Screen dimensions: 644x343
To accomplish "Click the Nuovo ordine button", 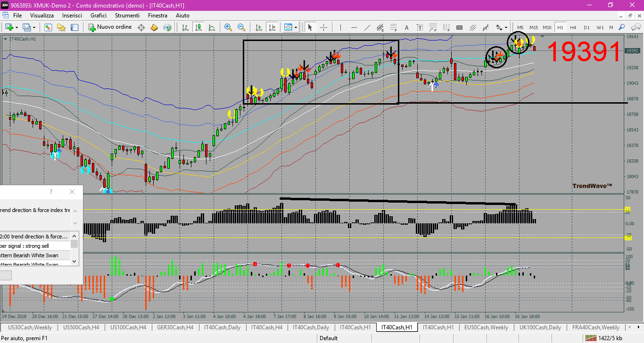I will tap(110, 27).
